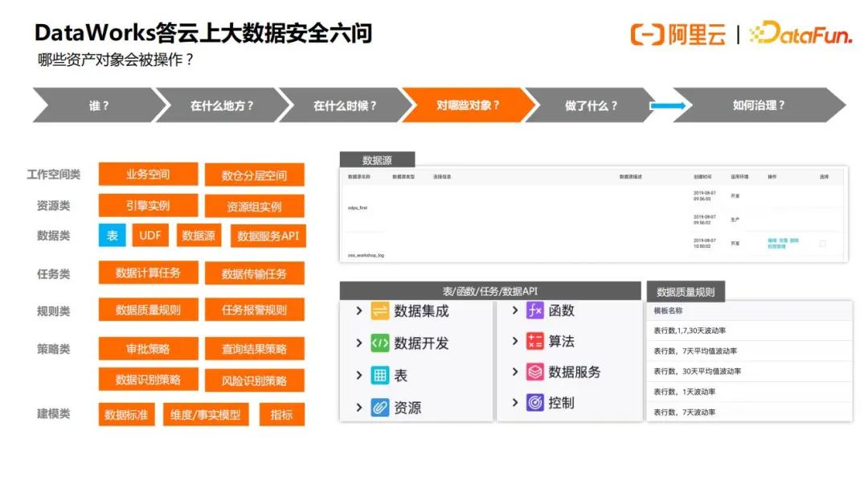Select the 表 green table grid icon
The height and width of the screenshot is (489, 868).
[379, 374]
